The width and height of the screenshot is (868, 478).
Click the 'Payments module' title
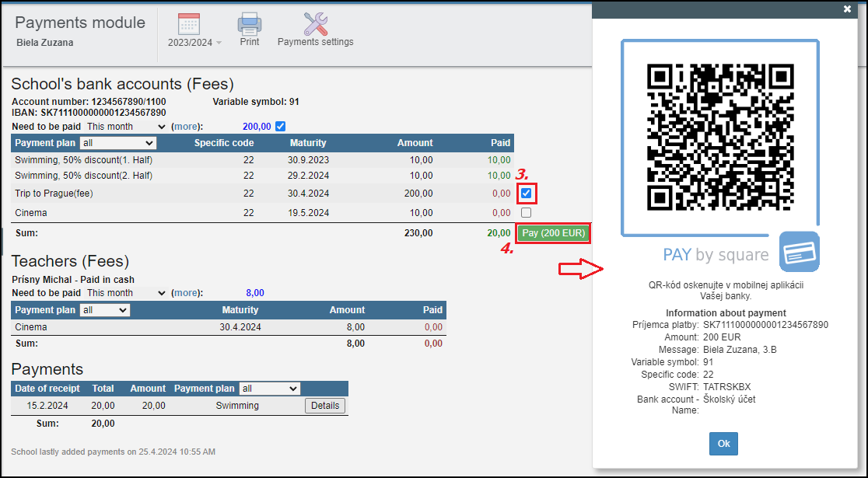pos(80,23)
